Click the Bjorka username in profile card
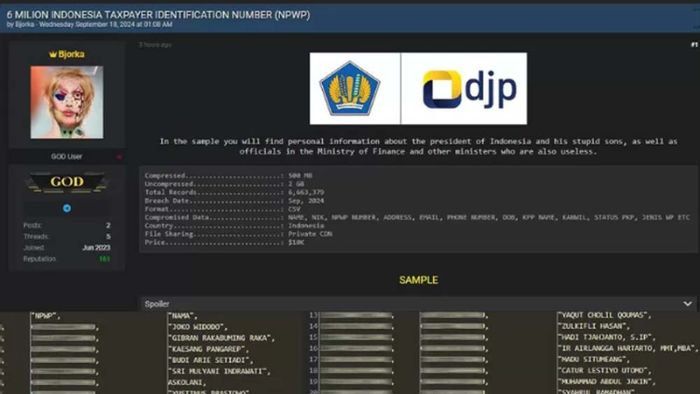This screenshot has width=700, height=394. click(x=71, y=54)
